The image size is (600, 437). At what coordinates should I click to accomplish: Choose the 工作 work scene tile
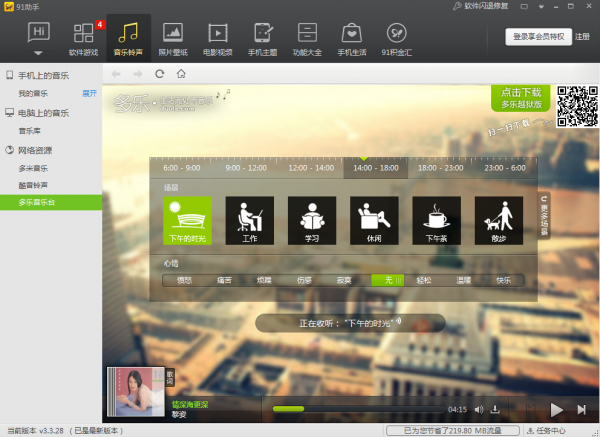pos(250,220)
